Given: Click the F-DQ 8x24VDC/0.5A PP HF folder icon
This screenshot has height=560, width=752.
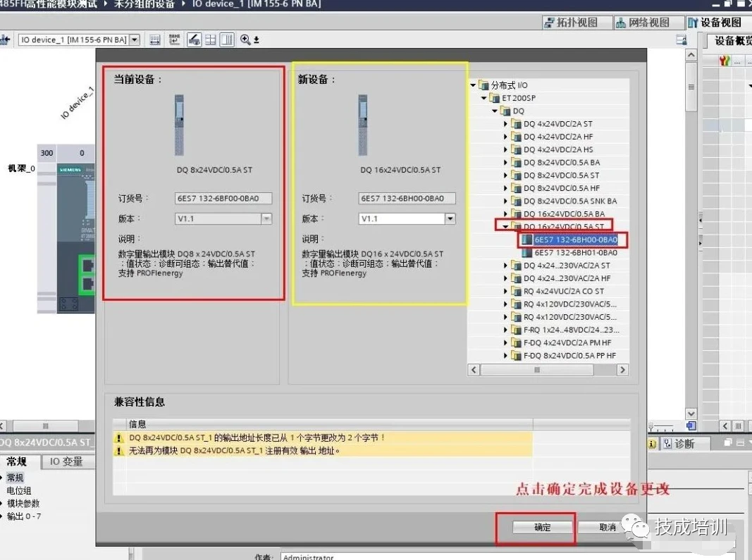Looking at the screenshot, I should pos(517,356).
